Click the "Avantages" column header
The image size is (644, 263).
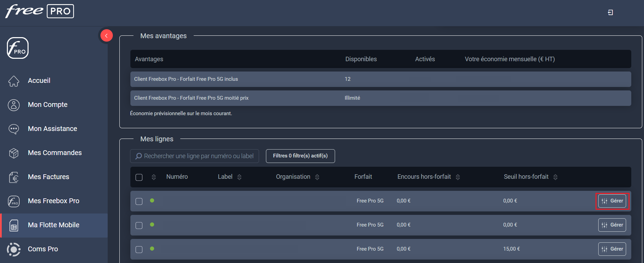(149, 59)
